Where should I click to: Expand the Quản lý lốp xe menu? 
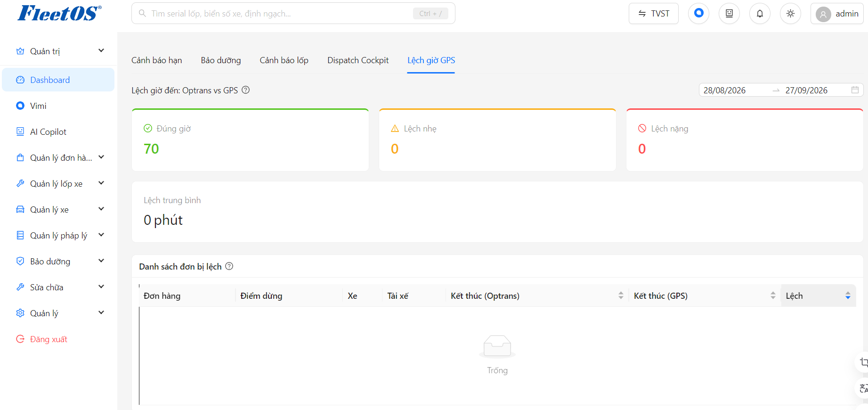pyautogui.click(x=58, y=184)
